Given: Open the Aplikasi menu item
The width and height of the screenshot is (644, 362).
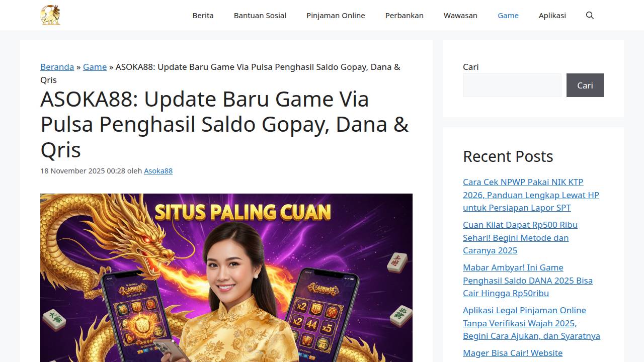Looking at the screenshot, I should pos(552,15).
